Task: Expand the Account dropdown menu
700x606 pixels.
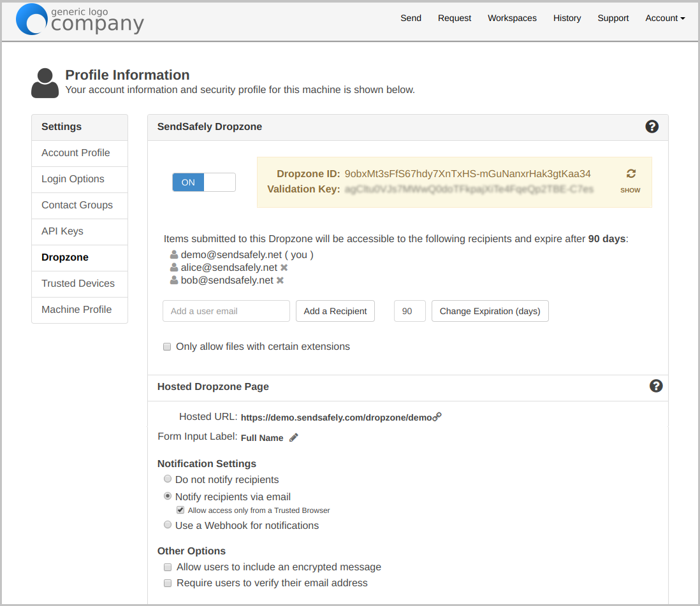Action: [665, 18]
